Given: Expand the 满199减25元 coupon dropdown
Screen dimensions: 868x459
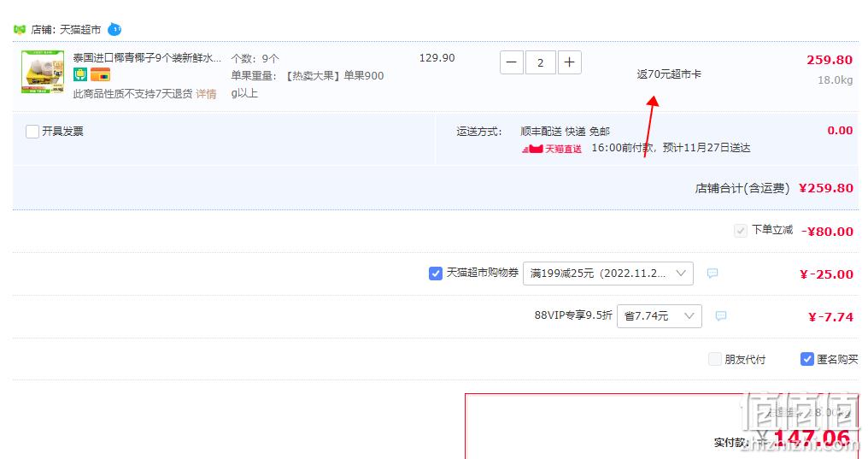Looking at the screenshot, I should click(607, 274).
